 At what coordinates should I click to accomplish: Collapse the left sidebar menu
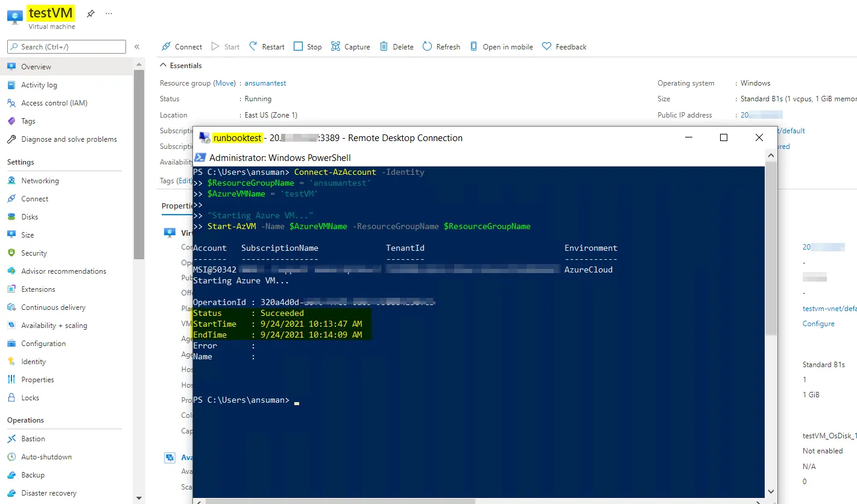point(137,47)
